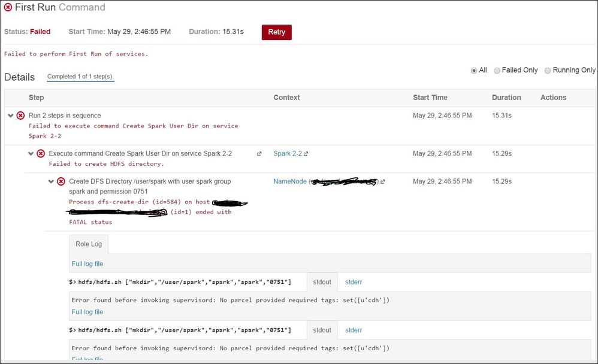
Task: Collapse the Create DFS Directory step details
Action: (x=53, y=181)
